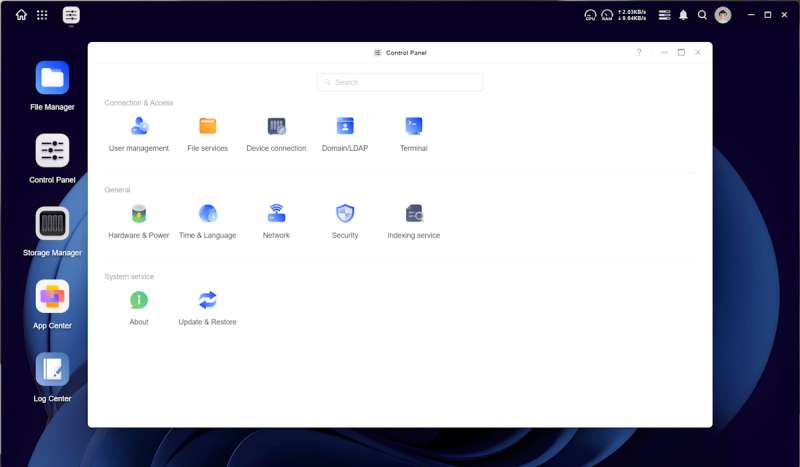Open the Domain/LDAP settings

pos(345,134)
